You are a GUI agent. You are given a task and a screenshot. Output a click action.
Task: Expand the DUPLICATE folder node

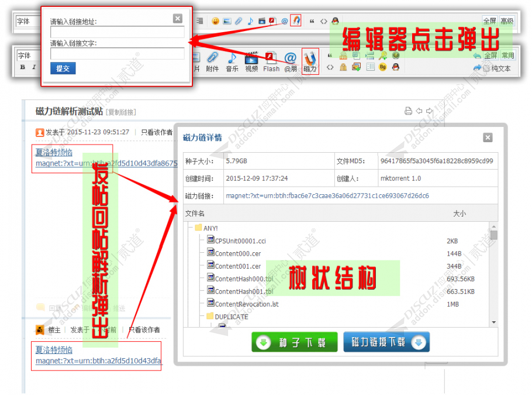209,317
